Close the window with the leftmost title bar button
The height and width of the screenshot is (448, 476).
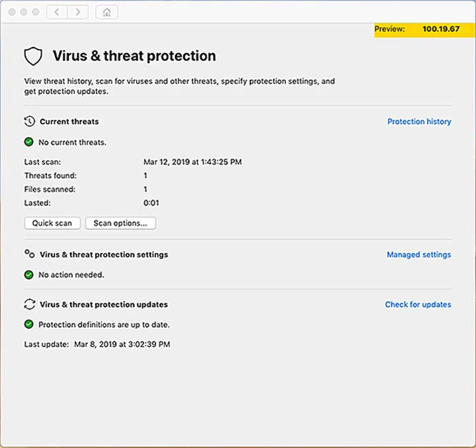click(x=11, y=12)
